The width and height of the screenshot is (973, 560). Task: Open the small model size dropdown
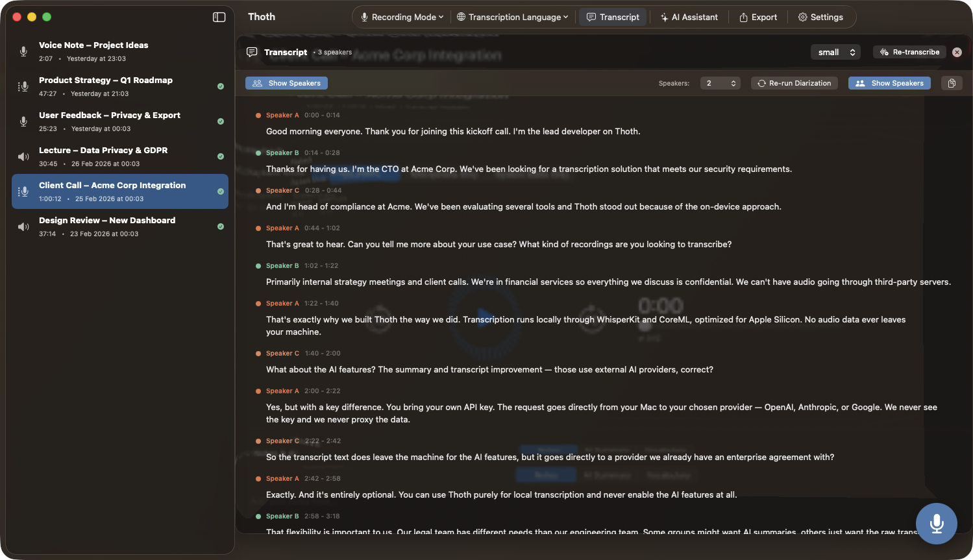(x=835, y=52)
